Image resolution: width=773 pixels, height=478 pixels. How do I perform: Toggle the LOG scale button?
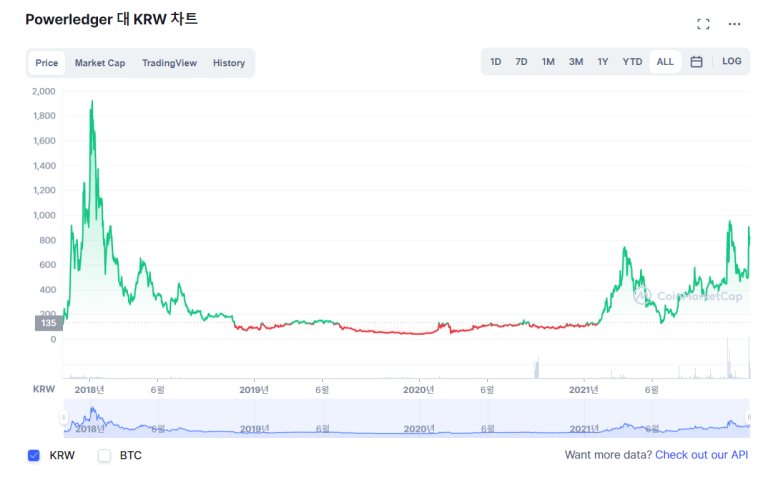[732, 61]
